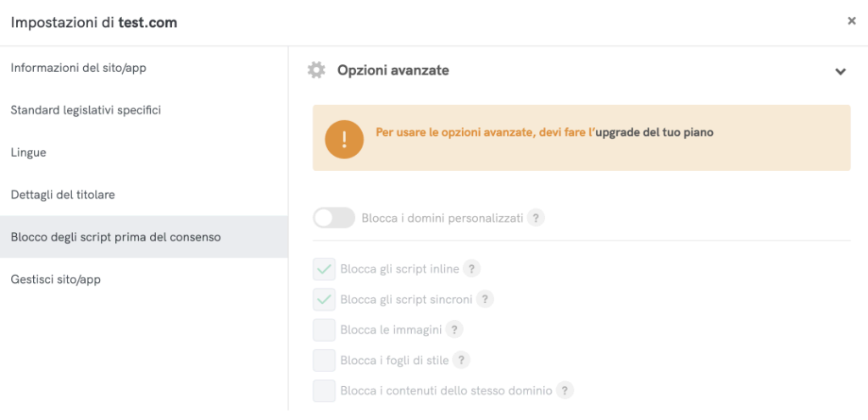
Task: Click the gear icon beside Opzioni avanzate
Action: [x=316, y=70]
